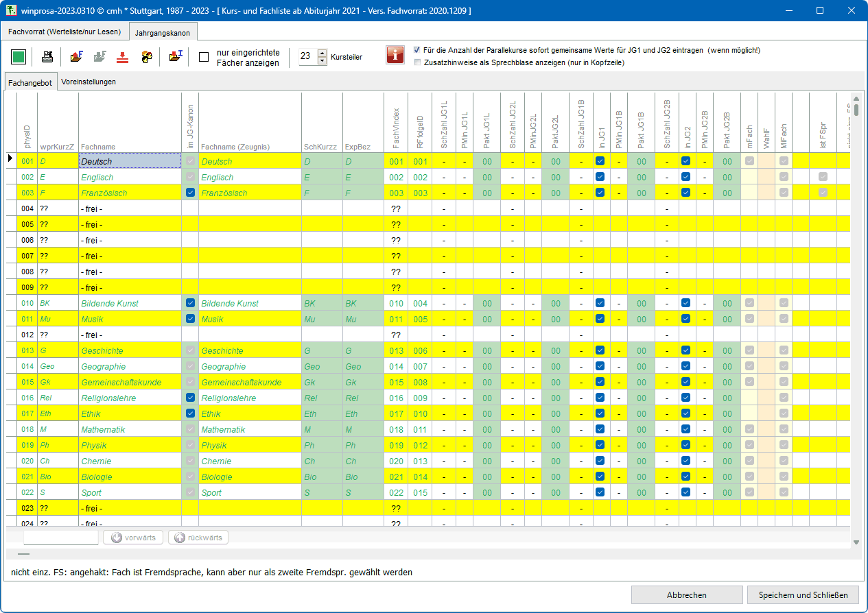
Task: Open the red info button
Action: coord(395,56)
